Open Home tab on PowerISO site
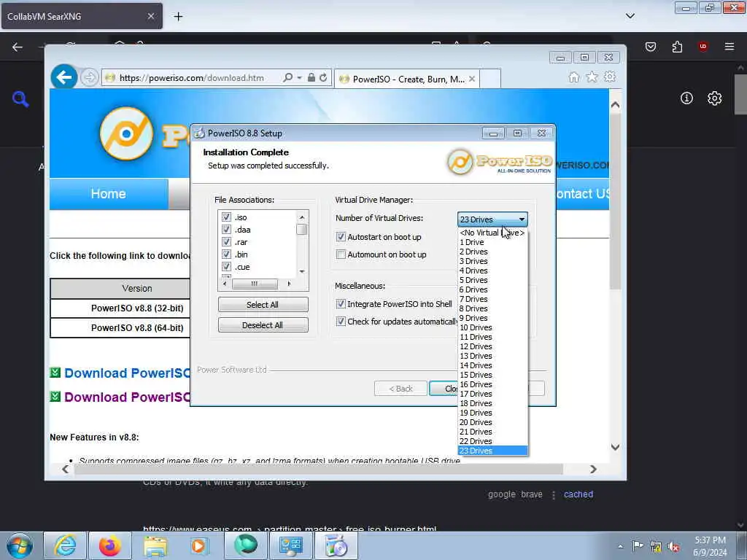 pyautogui.click(x=109, y=194)
